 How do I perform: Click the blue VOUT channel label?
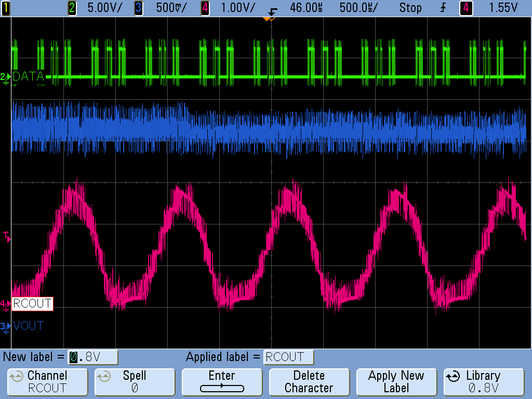coord(28,326)
